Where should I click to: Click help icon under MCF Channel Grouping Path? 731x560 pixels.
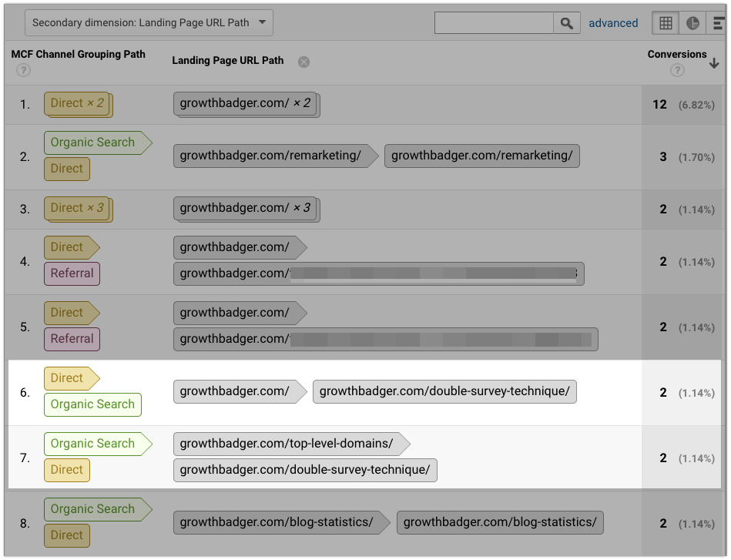pyautogui.click(x=23, y=70)
